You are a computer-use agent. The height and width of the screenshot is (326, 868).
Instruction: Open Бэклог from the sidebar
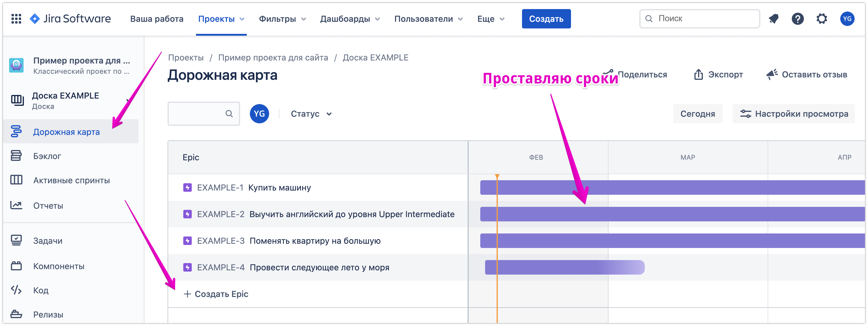pyautogui.click(x=47, y=156)
